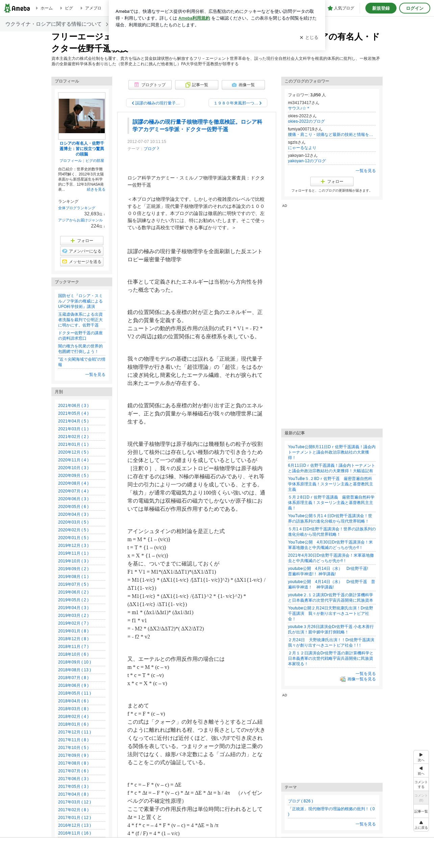Open ウクライナ・ロシアに関する情報について notice
Viewport: 434px width, 868px height.
(x=57, y=24)
